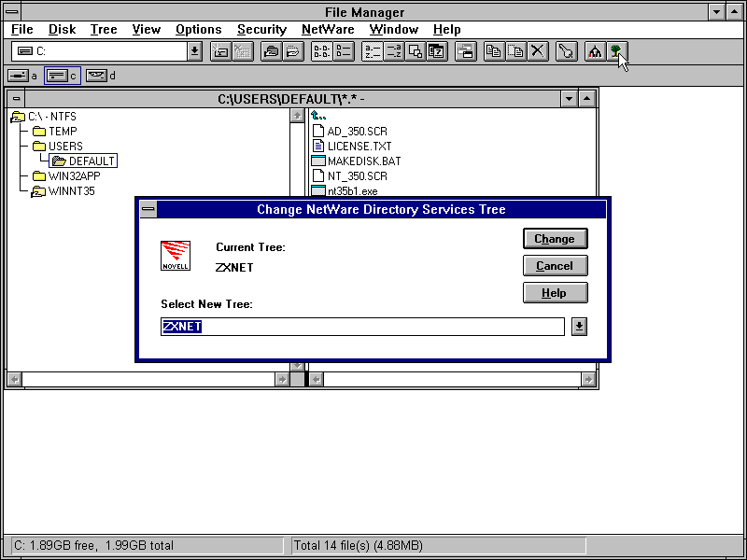This screenshot has height=560, width=747.
Task: Open the drive selection dropdown for C:
Action: click(x=194, y=51)
